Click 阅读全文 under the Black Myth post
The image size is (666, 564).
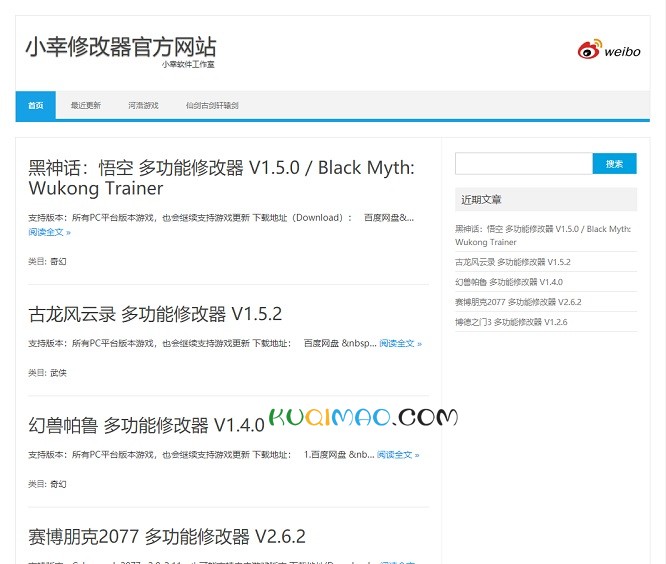coord(49,232)
